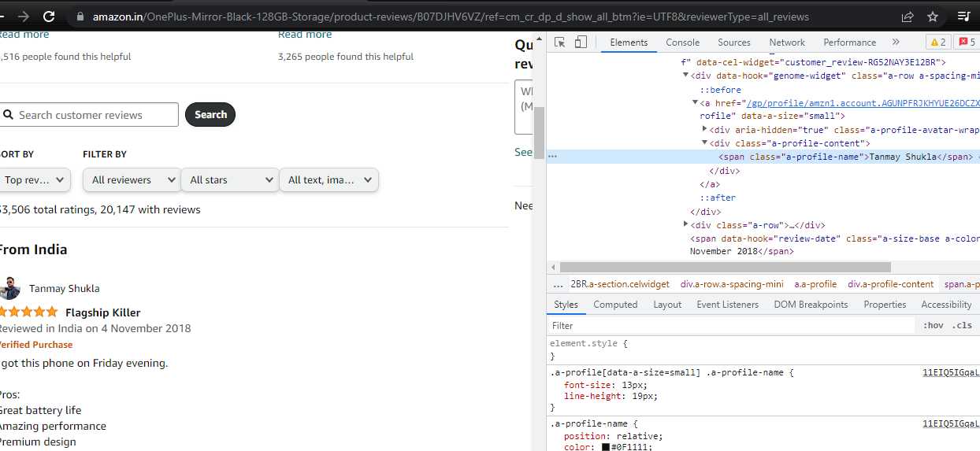Activate the inspect element picker tool
980x451 pixels.
tap(560, 43)
